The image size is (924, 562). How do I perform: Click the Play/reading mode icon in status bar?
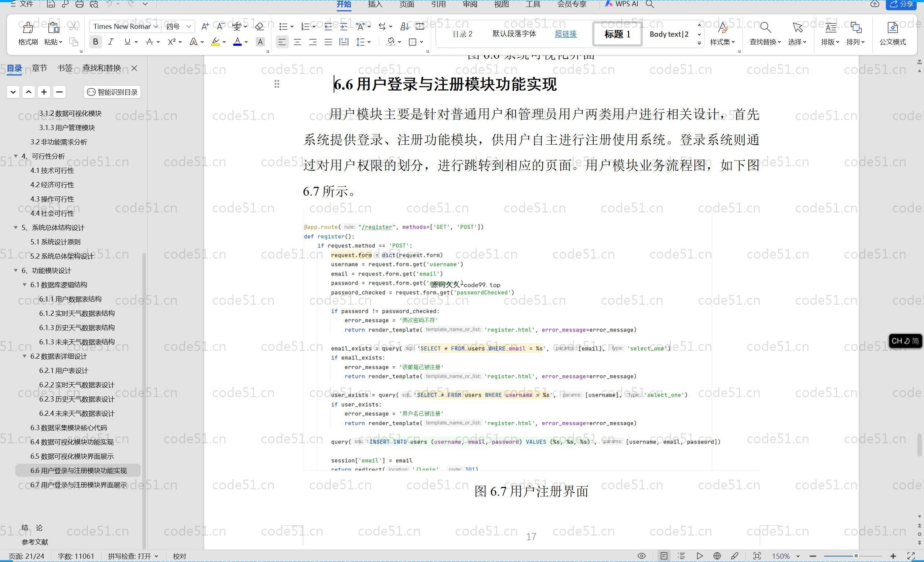coord(699,556)
